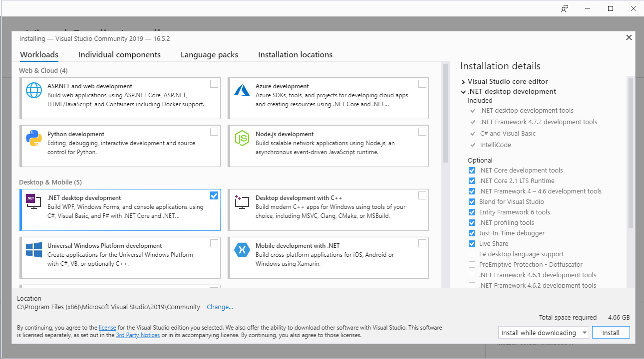The image size is (644, 359).
Task: Expand Visual Studio core editor details
Action: [464, 81]
